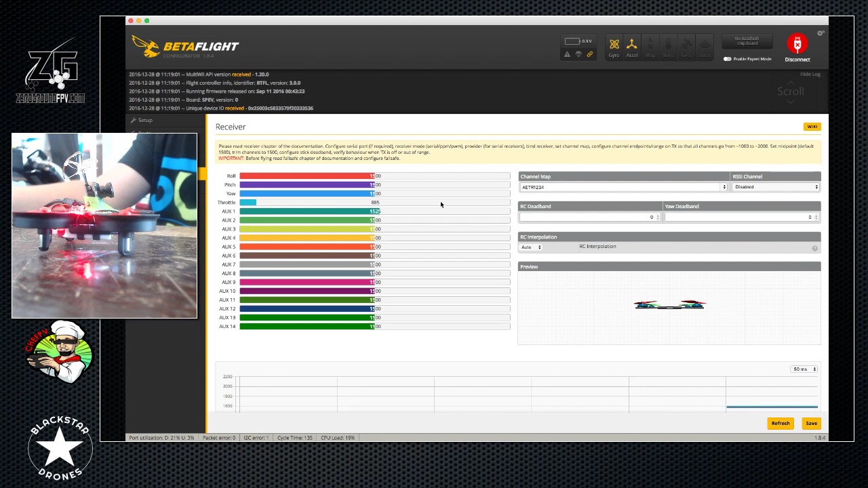Open the RSSI Channel dropdown
This screenshot has height=488, width=868.
[776, 187]
